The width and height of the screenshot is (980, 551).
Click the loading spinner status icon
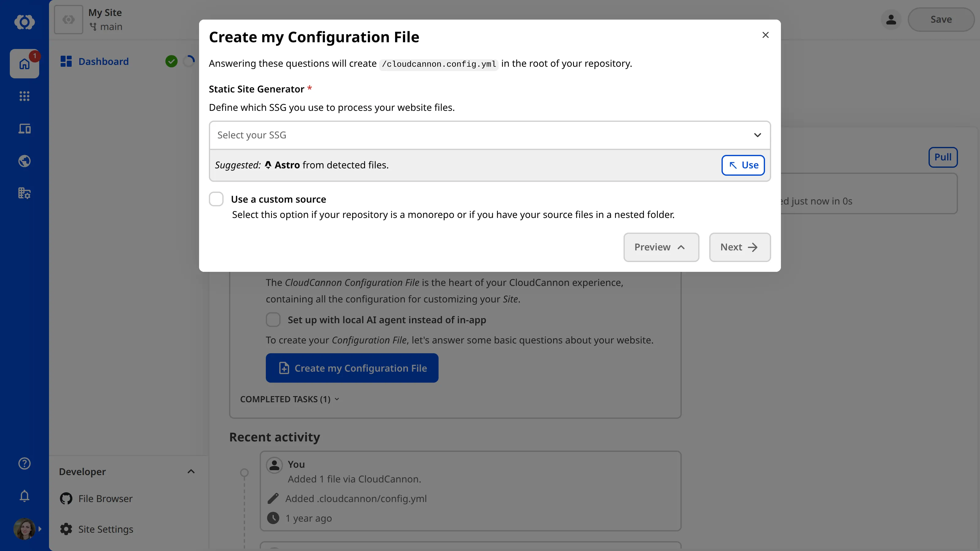(189, 61)
